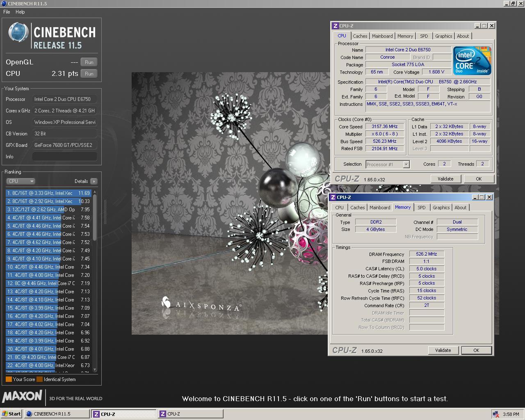525x420 pixels.
Task: Restore down the Cinebench main window
Action: (x=513, y=3)
